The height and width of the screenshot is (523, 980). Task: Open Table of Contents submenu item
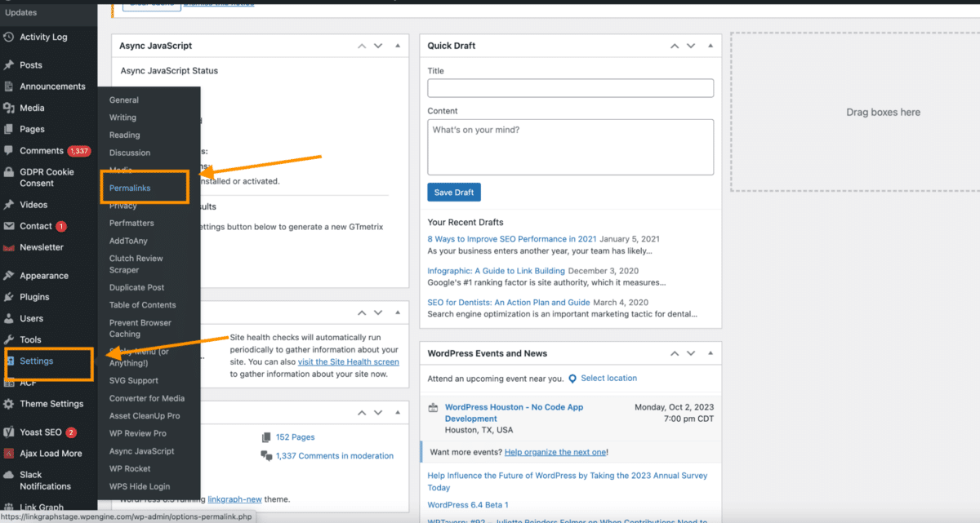(143, 305)
